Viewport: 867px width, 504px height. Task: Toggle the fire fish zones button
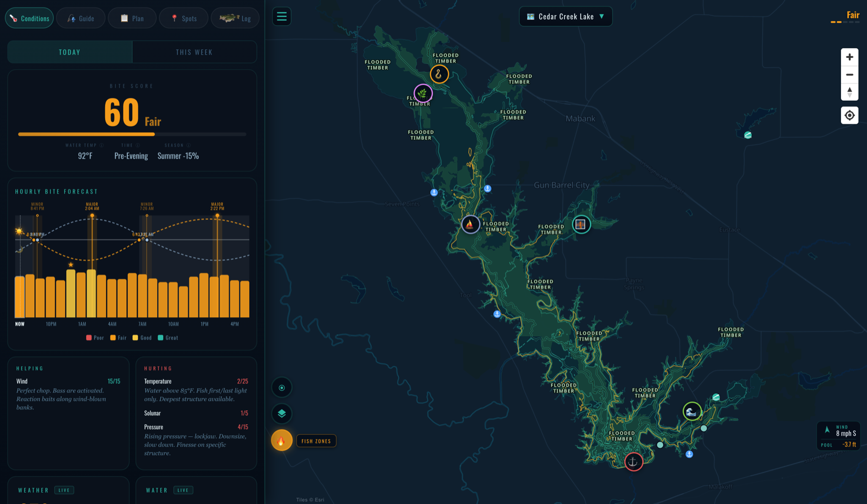point(282,441)
